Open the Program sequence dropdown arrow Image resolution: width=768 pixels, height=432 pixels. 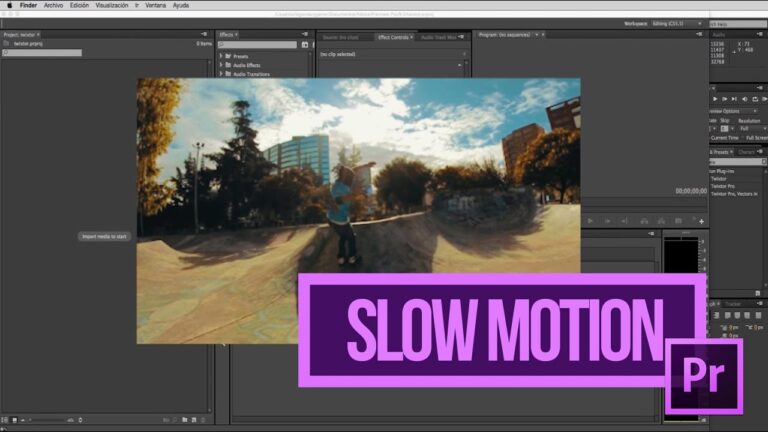click(x=536, y=35)
